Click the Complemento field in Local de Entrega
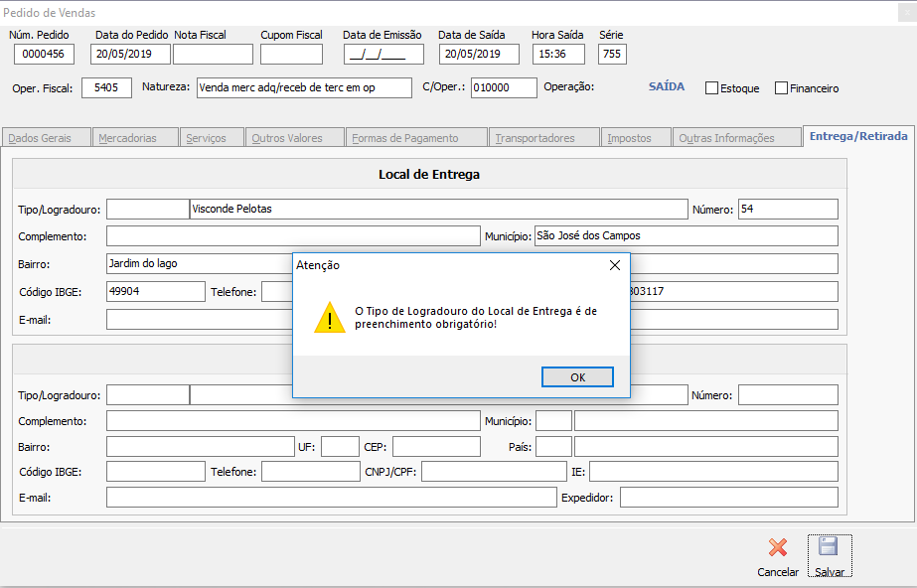Viewport: 917px width, 588px height. [293, 236]
